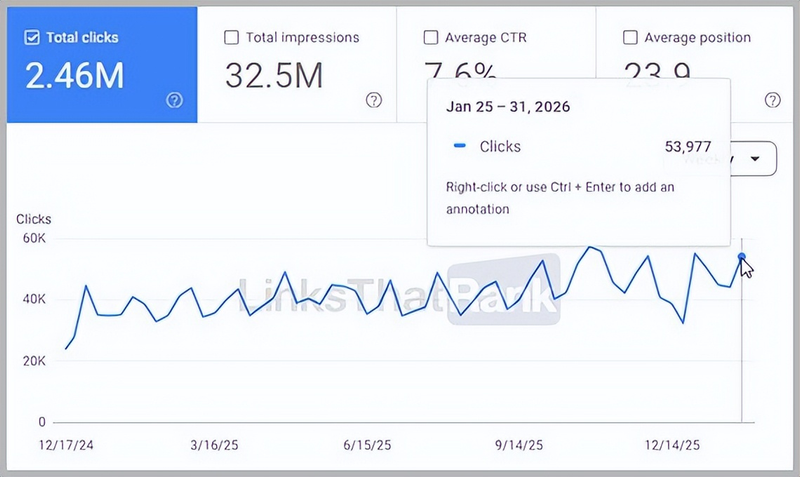Click the 6/15/25 x-axis date label
This screenshot has height=477, width=800.
coord(368,444)
